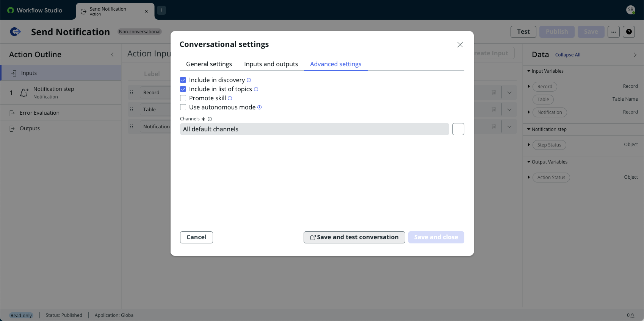644x321 pixels.
Task: Click the Create Input button
Action: point(494,53)
